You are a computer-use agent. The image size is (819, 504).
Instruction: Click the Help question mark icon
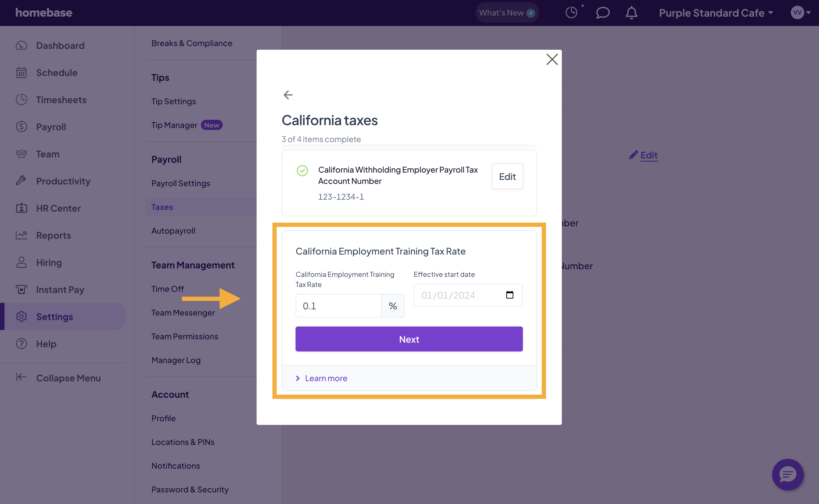(x=21, y=344)
